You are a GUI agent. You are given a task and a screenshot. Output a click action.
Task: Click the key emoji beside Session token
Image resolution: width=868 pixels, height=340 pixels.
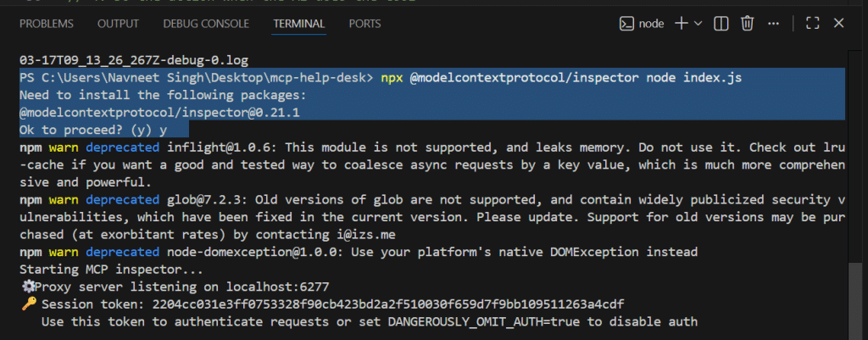(x=26, y=304)
